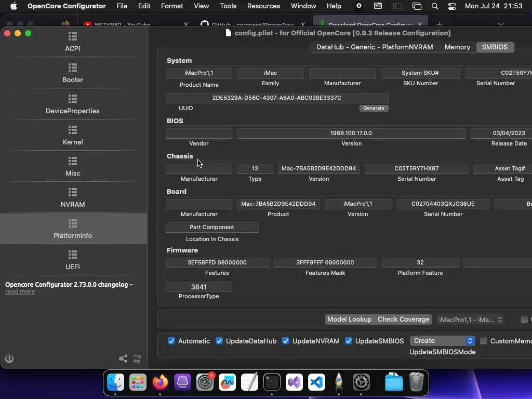Launch Firefox from the Dock
Image resolution: width=532 pixels, height=399 pixels.
(160, 382)
